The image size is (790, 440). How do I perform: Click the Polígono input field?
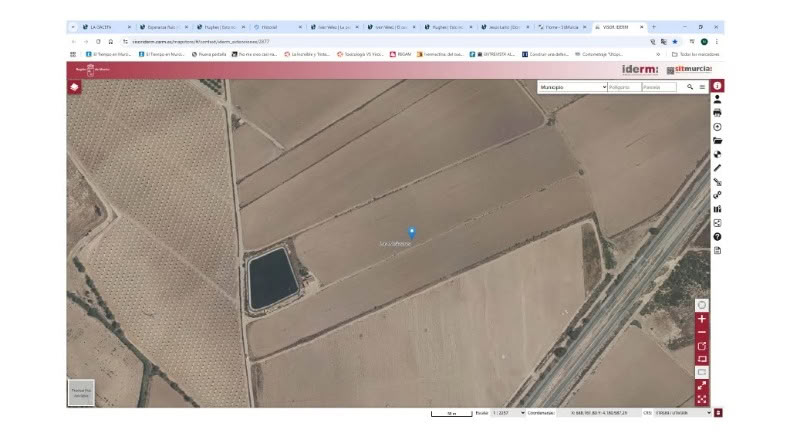(624, 87)
